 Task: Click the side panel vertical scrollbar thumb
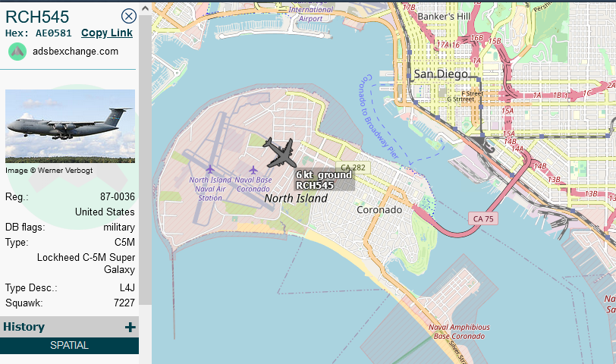145,159
